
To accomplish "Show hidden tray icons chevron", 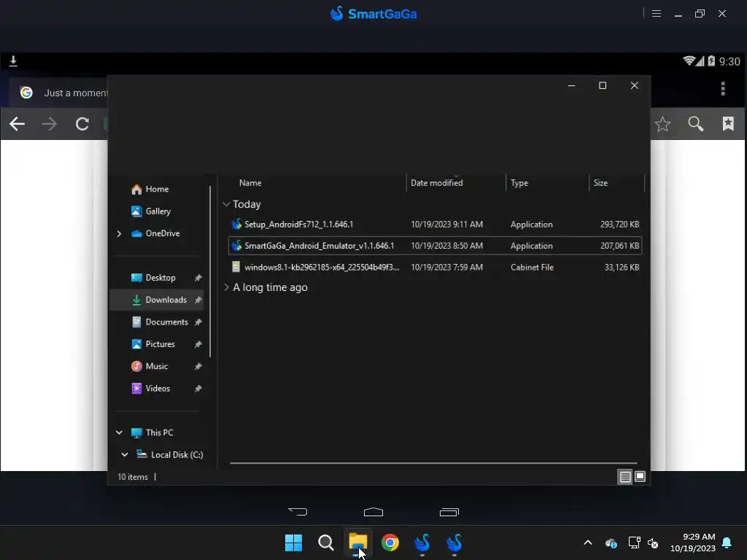I will click(588, 542).
